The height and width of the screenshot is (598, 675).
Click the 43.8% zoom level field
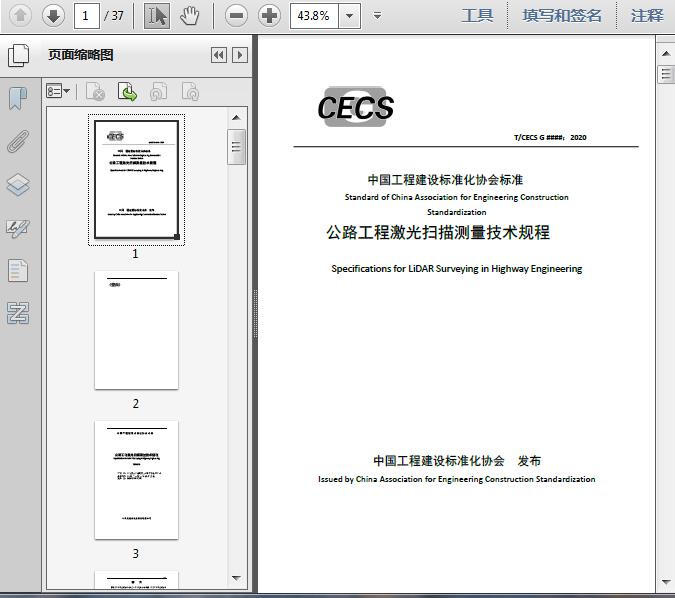coord(314,16)
